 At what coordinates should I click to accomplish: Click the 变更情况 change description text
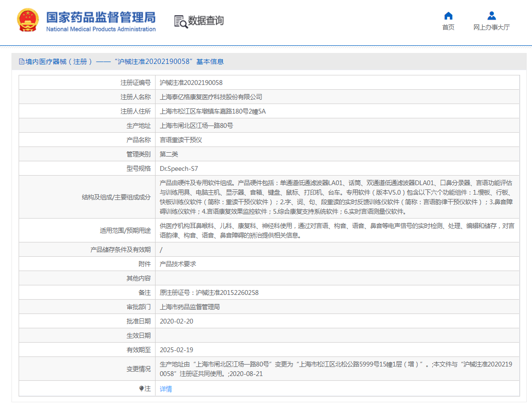point(336,369)
